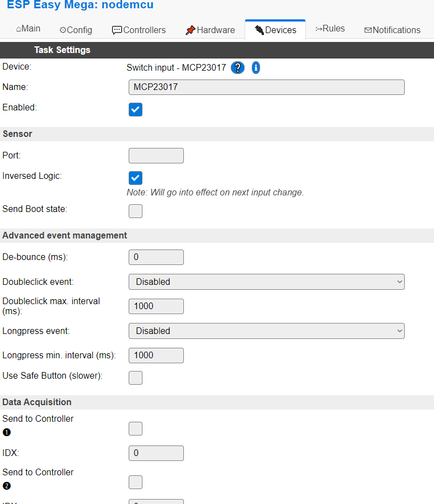Click the Data Acquisition section heading

click(37, 402)
